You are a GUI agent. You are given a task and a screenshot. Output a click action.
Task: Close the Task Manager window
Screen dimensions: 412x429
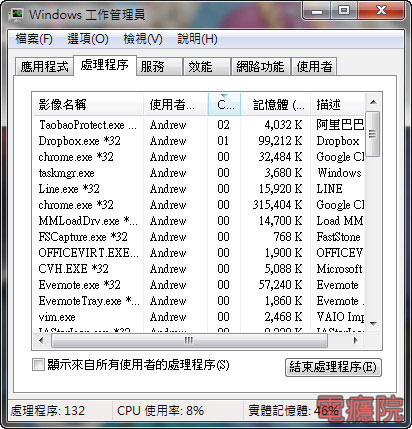[382, 11]
